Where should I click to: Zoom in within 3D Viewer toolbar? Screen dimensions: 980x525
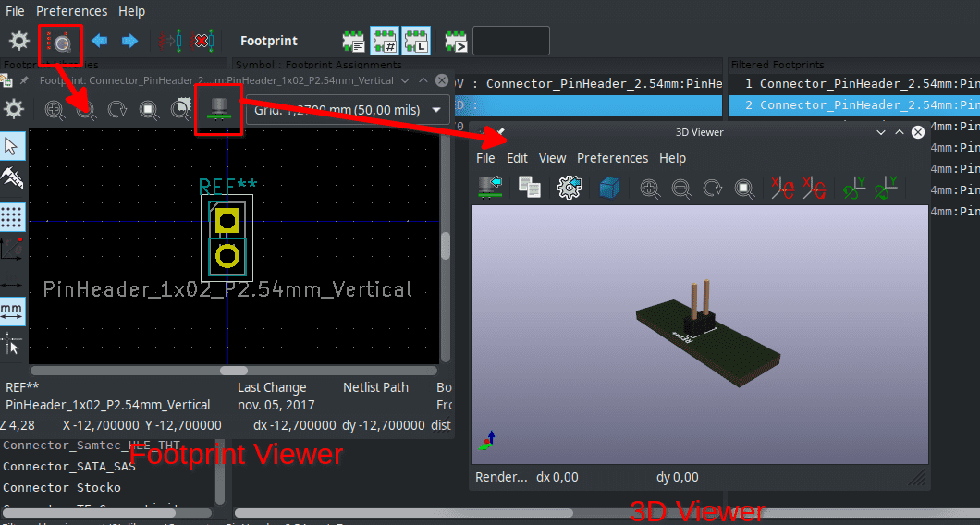pyautogui.click(x=649, y=189)
